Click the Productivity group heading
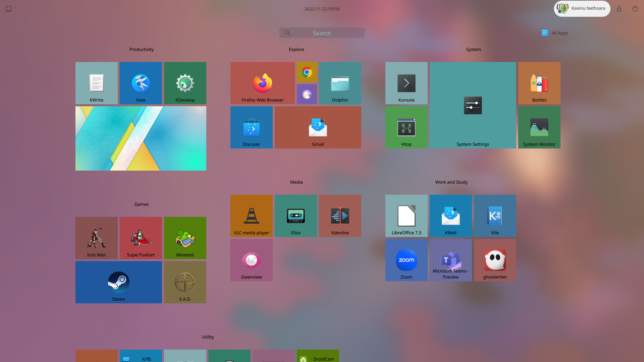This screenshot has width=644, height=362. point(142,49)
